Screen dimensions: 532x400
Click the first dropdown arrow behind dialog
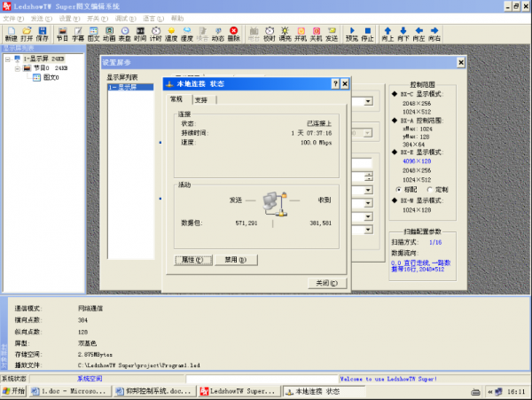(x=368, y=101)
